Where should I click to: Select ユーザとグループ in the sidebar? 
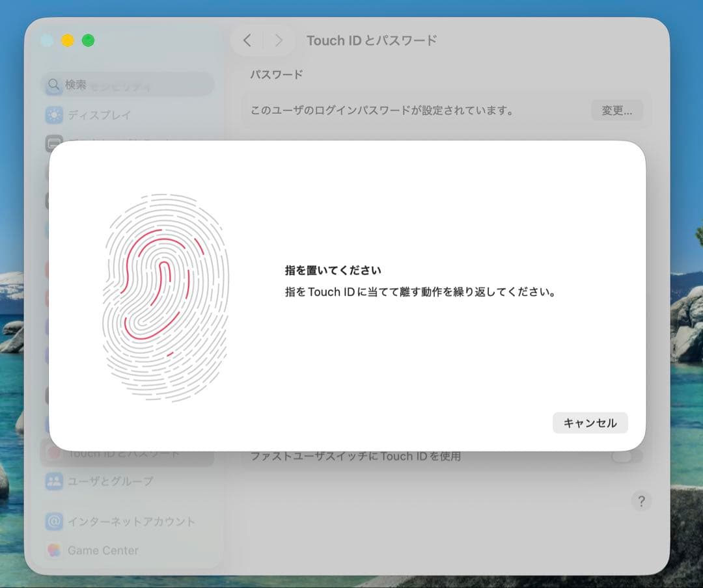pos(110,481)
